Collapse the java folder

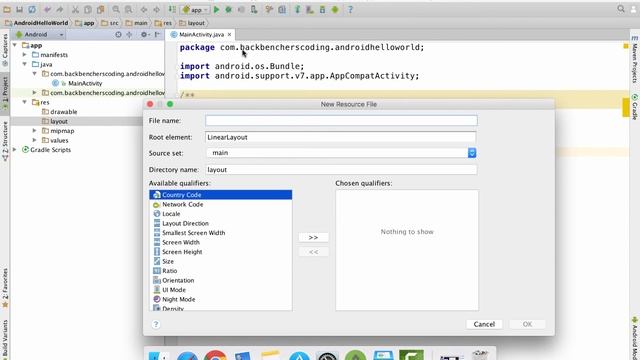(24, 64)
